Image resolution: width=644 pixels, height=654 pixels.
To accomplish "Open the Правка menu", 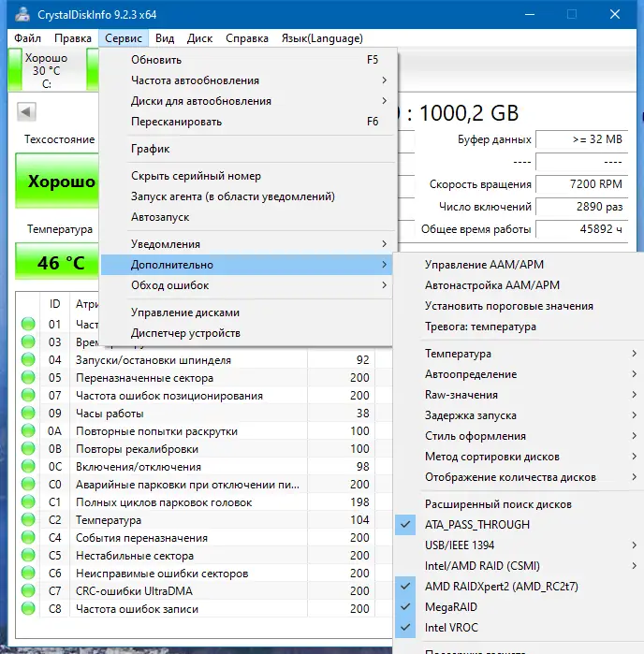I will tap(73, 38).
